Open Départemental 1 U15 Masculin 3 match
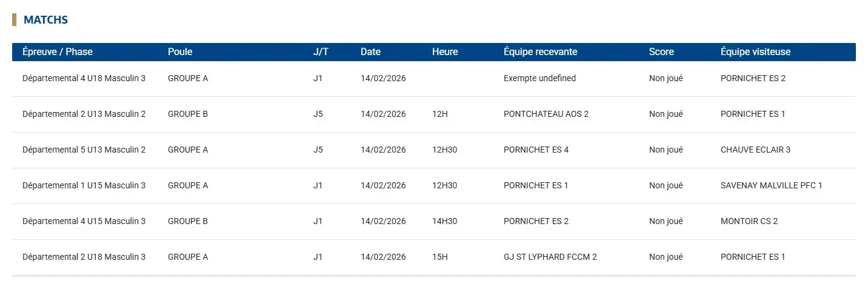Screen dimensions: 868x307 pyautogui.click(x=84, y=186)
